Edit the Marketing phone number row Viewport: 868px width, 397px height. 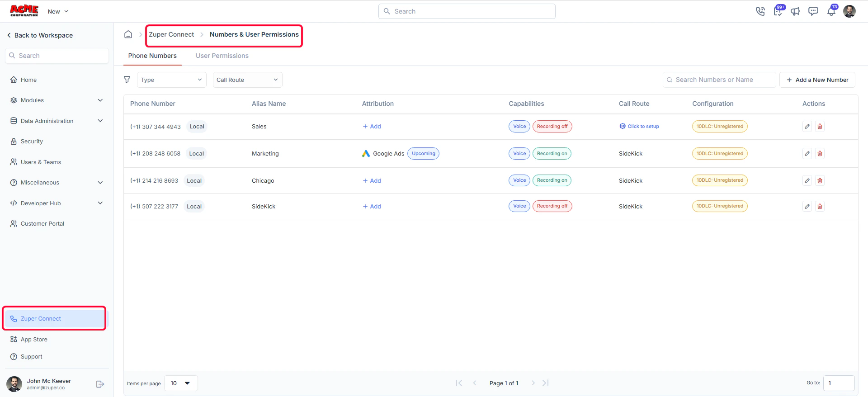[x=807, y=154]
